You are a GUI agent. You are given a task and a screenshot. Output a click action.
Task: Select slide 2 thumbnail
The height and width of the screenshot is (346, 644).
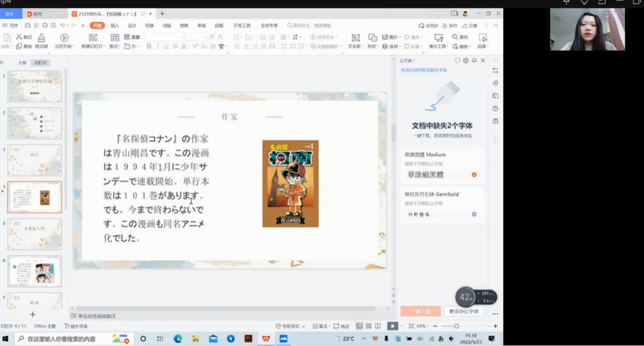[x=35, y=123]
